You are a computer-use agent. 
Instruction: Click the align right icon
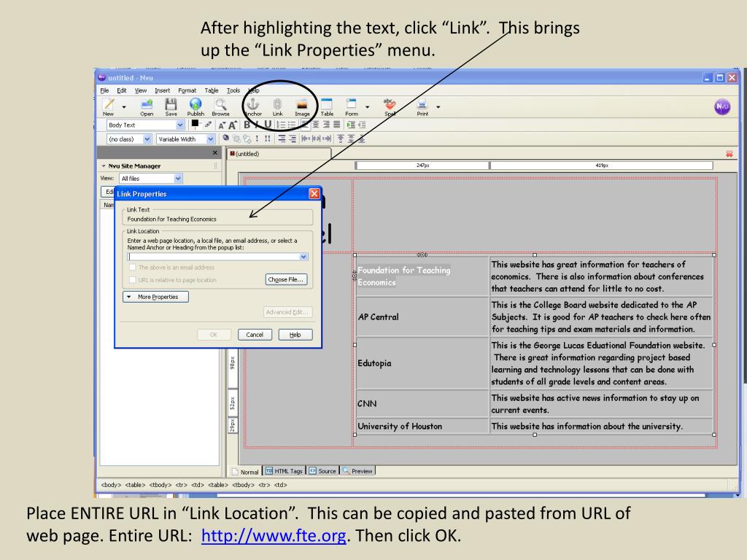click(x=326, y=125)
